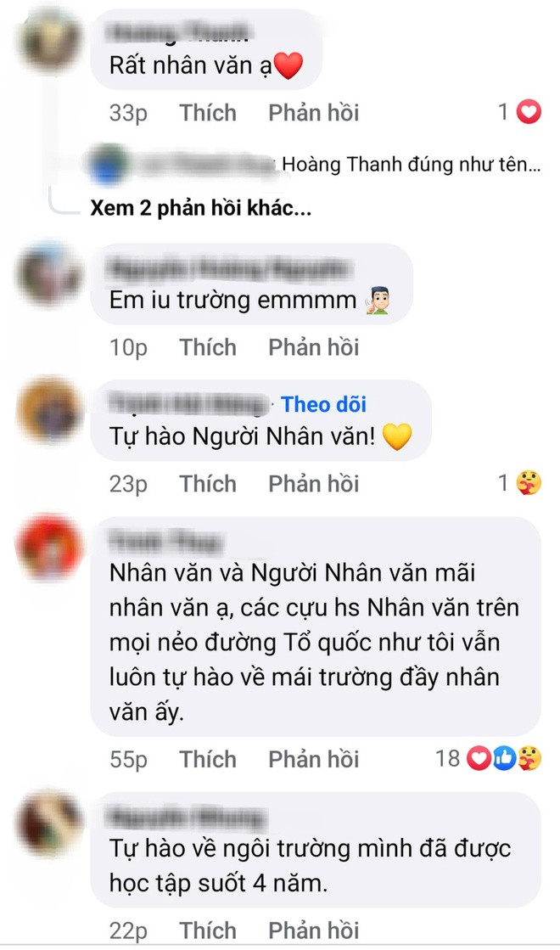This screenshot has width=560, height=950.
Task: Click heart reaction on 'Rất nhân văn ạ' comment
Action: [x=529, y=112]
